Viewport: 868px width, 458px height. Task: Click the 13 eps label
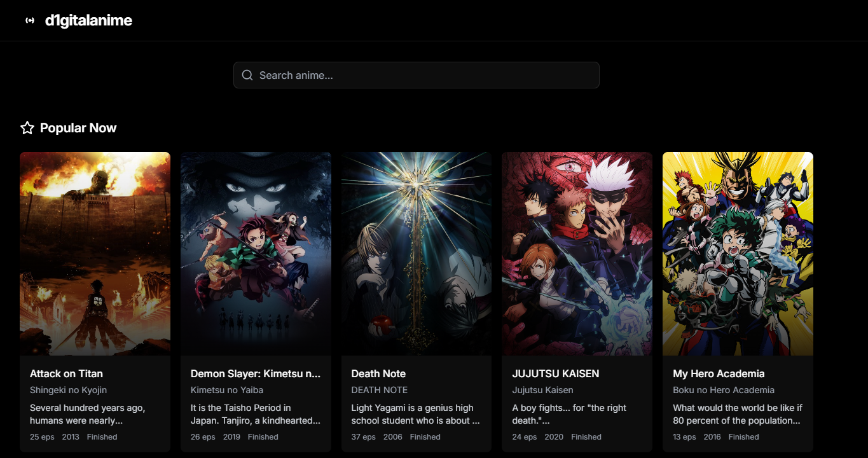tap(685, 437)
